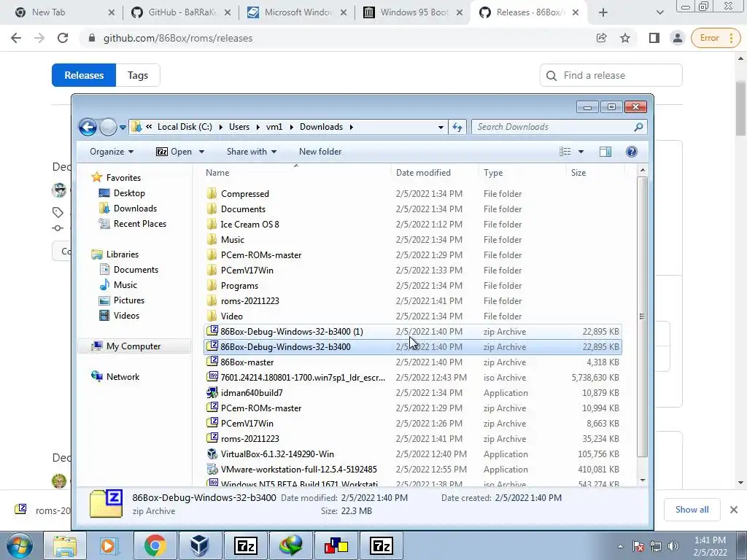
Task: Click Explorer refresh button beside address bar
Action: 457,127
